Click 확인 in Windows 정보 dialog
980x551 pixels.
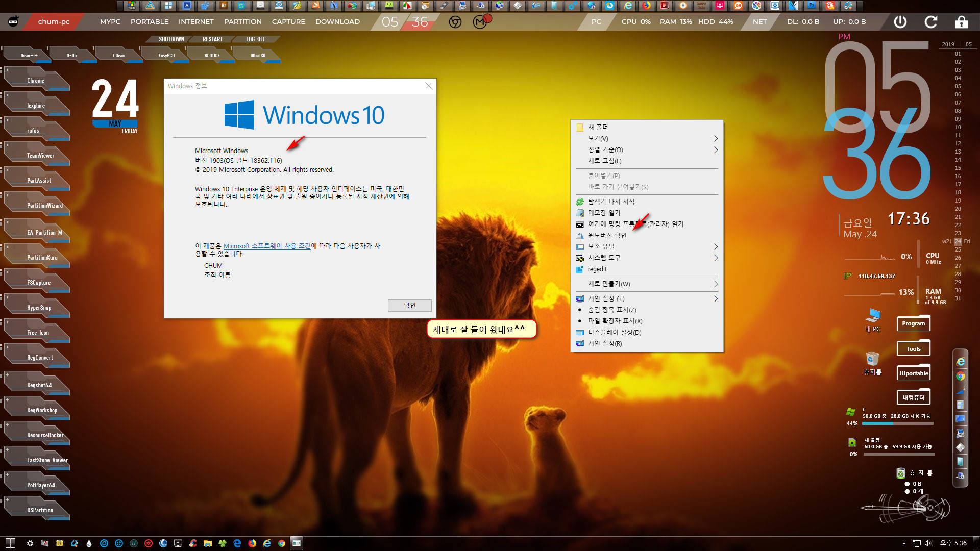coord(409,305)
